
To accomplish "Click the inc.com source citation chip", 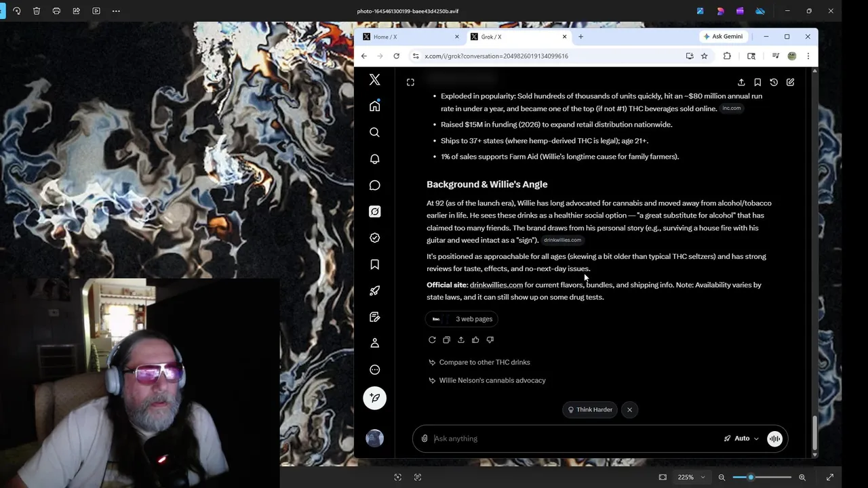I will pyautogui.click(x=732, y=108).
